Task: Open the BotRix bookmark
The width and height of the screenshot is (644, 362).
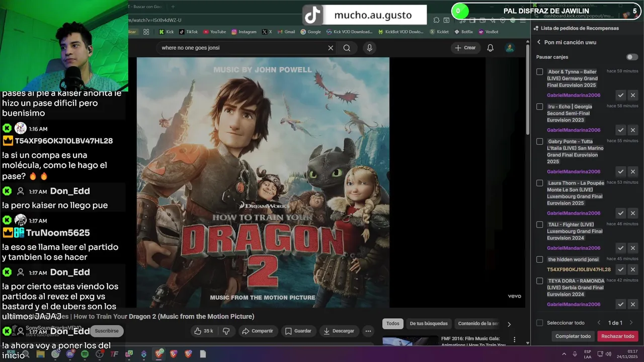Action: point(463,32)
